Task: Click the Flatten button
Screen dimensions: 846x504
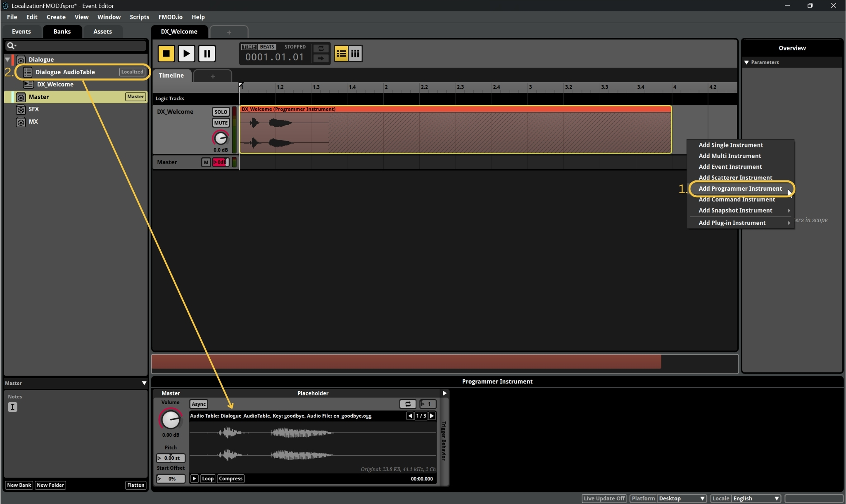Action: point(135,485)
